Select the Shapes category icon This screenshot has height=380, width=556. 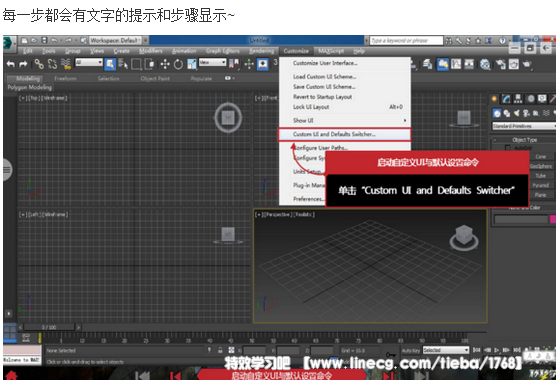[x=507, y=113]
